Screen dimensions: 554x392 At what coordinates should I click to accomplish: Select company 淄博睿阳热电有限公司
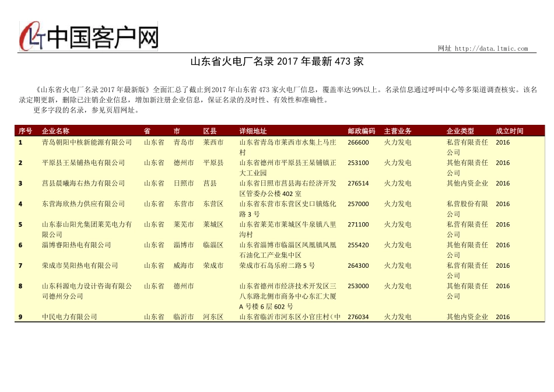76,245
